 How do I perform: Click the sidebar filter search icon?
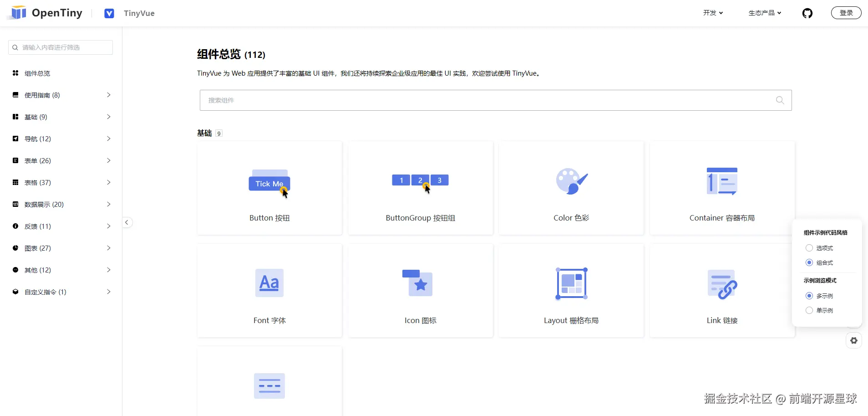[x=15, y=47]
